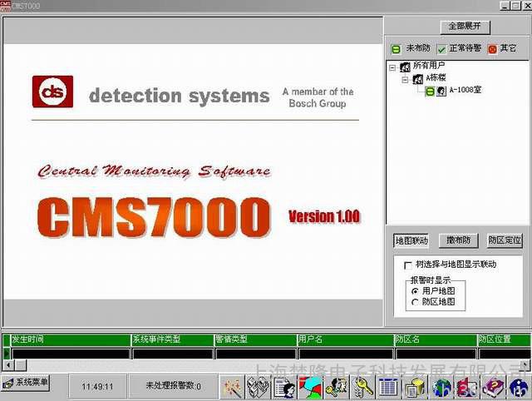Click the 系统事件类型 column header
Screen dimensions: 532x401
click(x=173, y=339)
